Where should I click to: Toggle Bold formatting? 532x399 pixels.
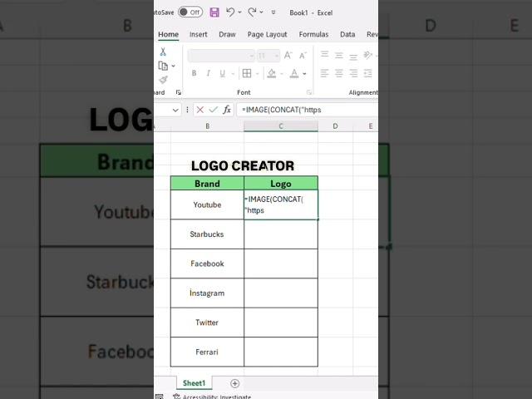coord(194,73)
